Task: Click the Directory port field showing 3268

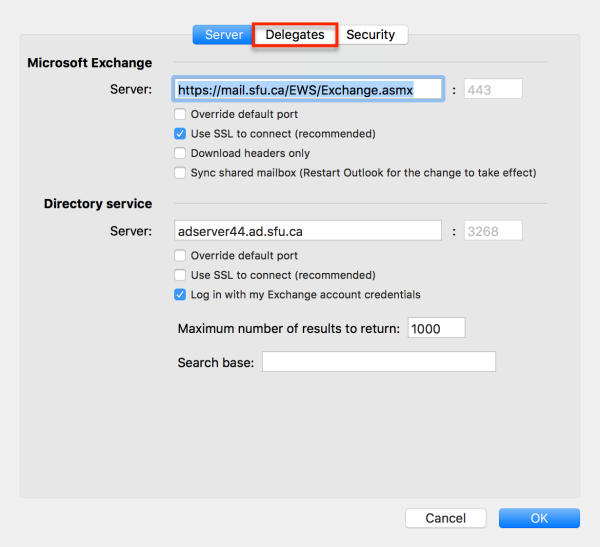Action: 492,231
